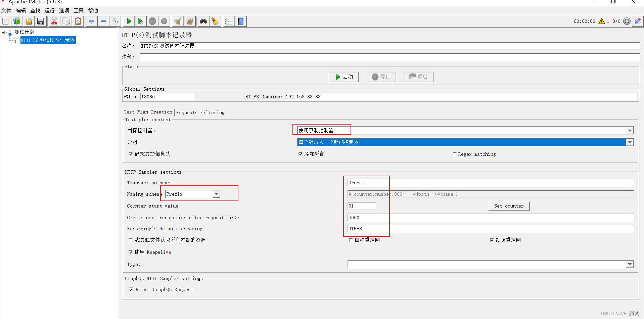Toggle the 跟随重定向 checkbox
644x319 pixels.
click(492, 240)
